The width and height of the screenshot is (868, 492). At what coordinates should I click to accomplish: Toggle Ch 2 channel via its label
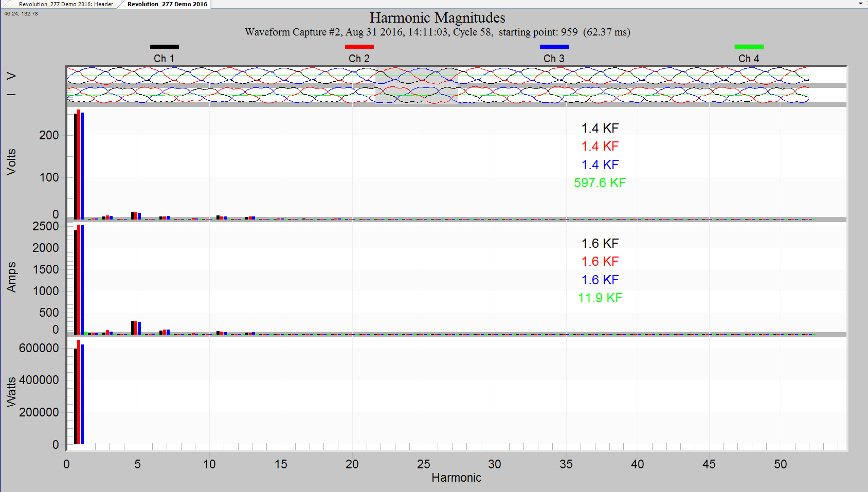(359, 58)
